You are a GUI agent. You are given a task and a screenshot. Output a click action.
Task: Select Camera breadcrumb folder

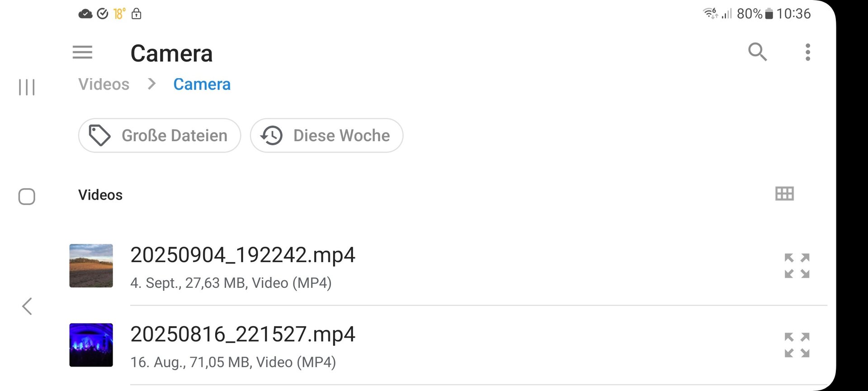pos(202,85)
